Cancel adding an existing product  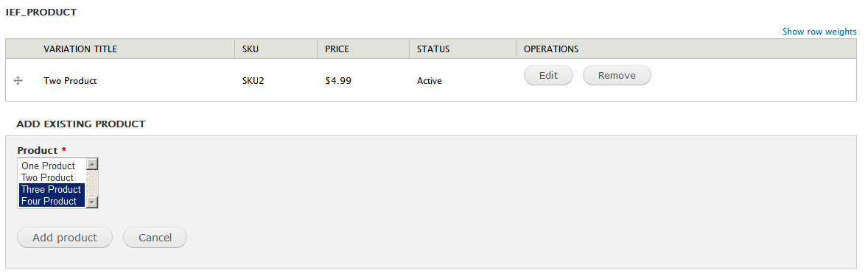coord(155,238)
